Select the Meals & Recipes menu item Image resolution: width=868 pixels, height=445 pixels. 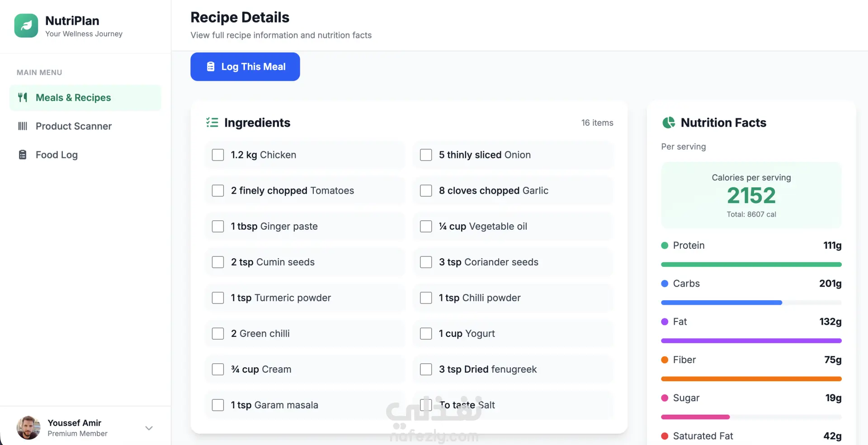pos(85,98)
